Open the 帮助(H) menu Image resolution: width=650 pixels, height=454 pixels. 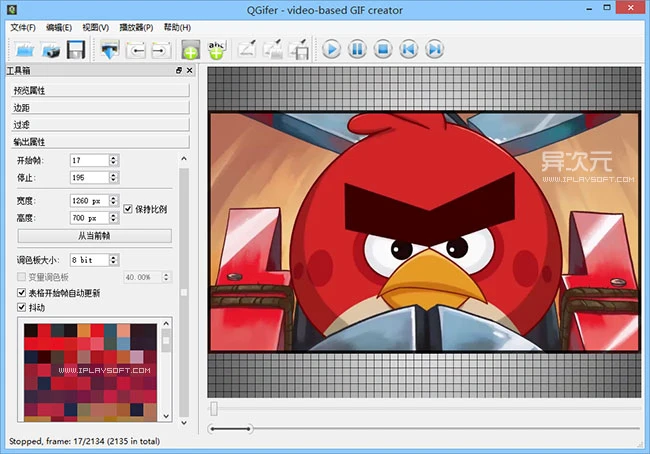click(177, 27)
